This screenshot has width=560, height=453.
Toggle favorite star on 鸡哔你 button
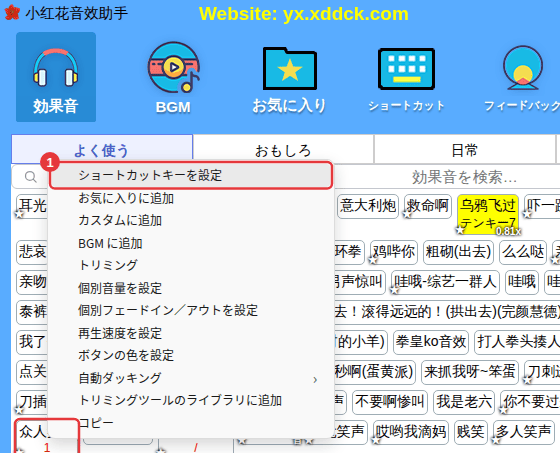click(x=373, y=260)
